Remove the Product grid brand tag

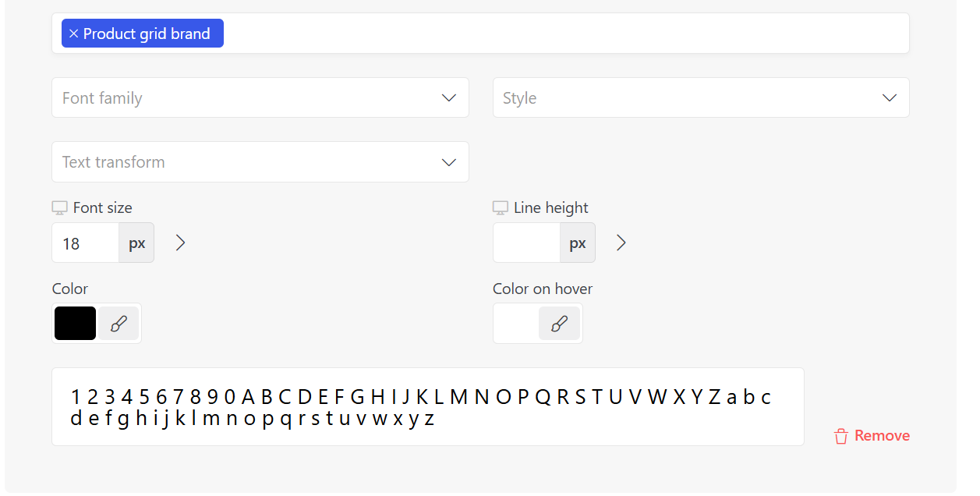(x=73, y=34)
